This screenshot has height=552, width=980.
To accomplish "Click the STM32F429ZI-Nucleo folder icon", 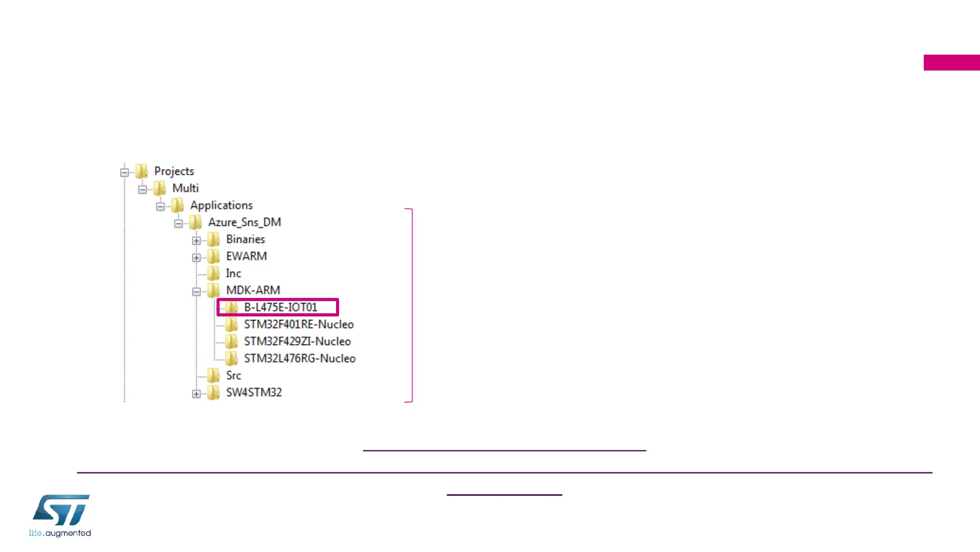I will coord(231,341).
